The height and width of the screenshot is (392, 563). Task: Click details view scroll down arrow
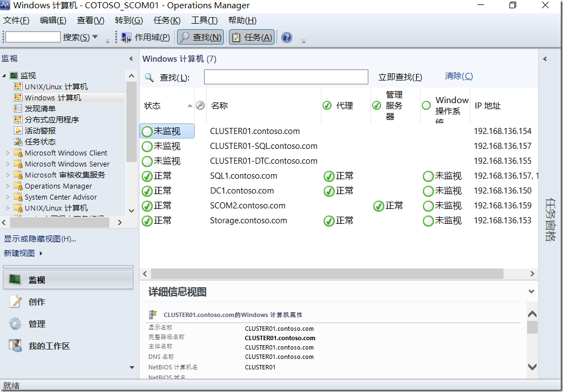pos(532,367)
